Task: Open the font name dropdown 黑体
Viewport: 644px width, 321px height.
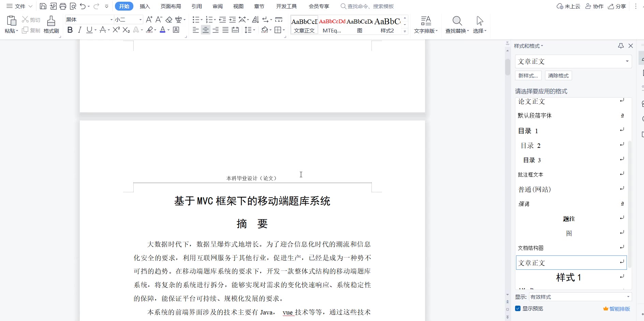Action: (x=111, y=19)
